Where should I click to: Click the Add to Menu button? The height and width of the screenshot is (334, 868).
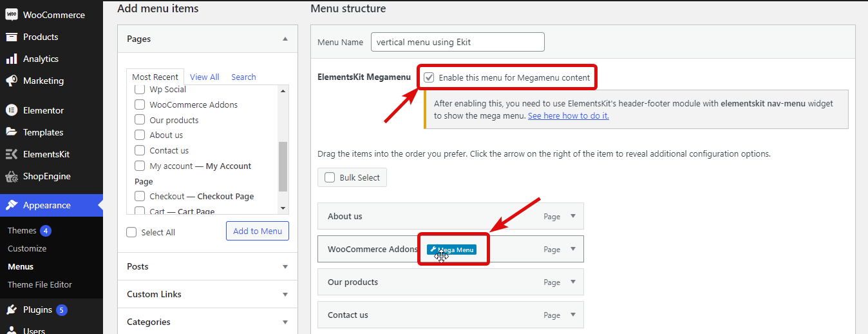(x=258, y=231)
